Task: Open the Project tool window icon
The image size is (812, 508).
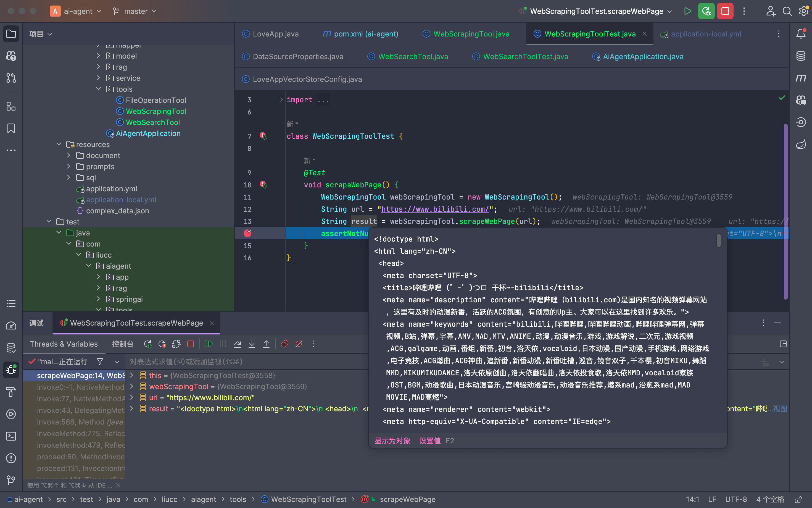Action: click(x=11, y=34)
